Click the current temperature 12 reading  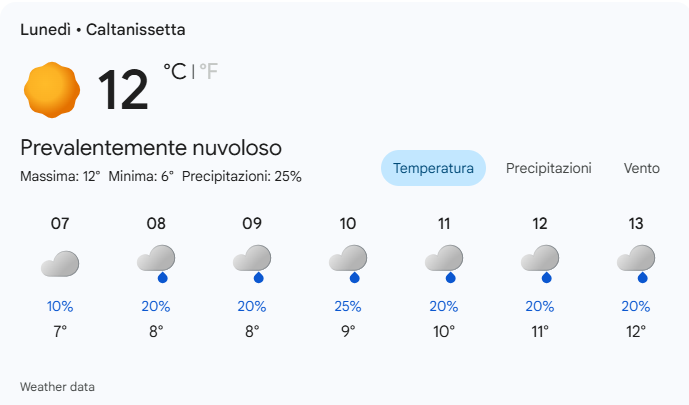tap(122, 90)
